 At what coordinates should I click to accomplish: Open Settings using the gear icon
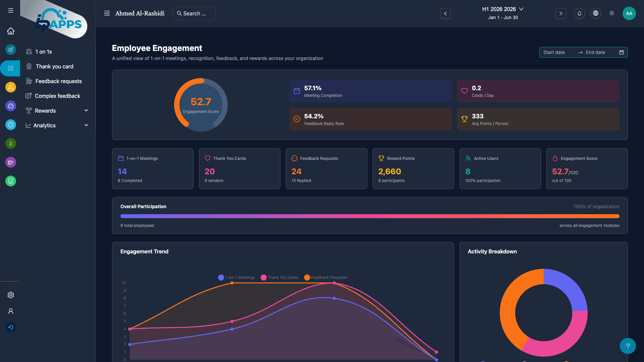coord(10,295)
